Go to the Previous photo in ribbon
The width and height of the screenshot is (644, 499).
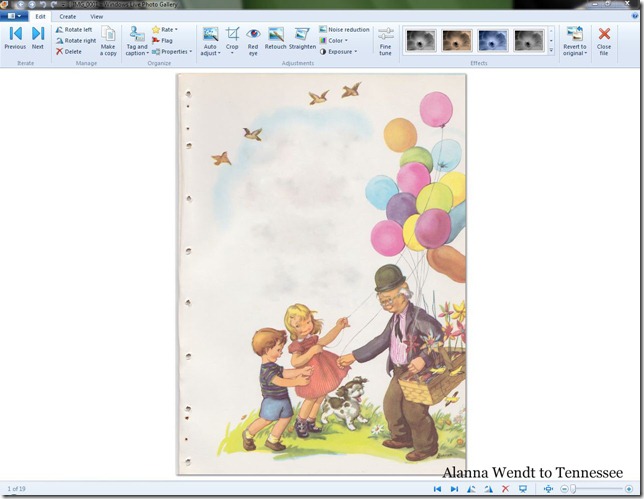coord(15,38)
